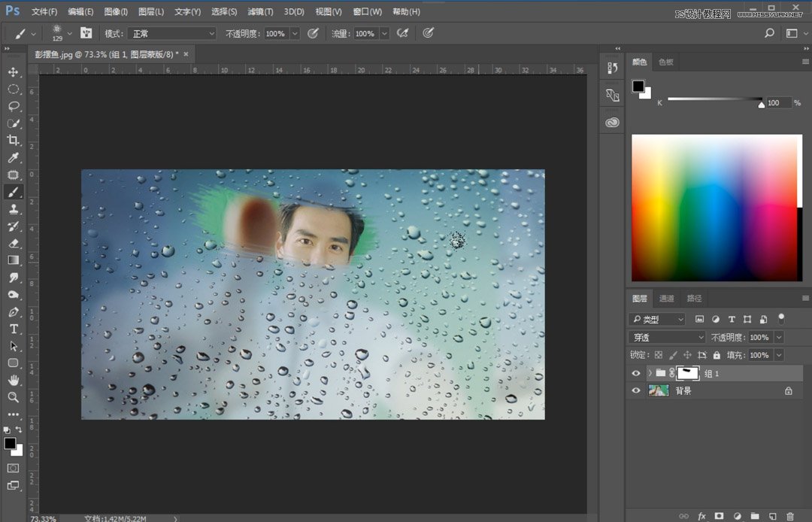
Task: Toggle visibility of the 组 1 group
Action: pyautogui.click(x=635, y=373)
